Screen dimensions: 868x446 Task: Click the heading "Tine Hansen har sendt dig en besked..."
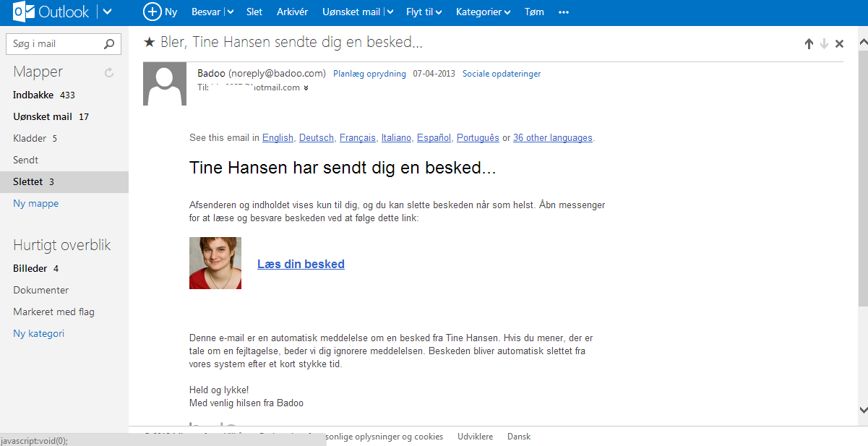click(x=343, y=168)
